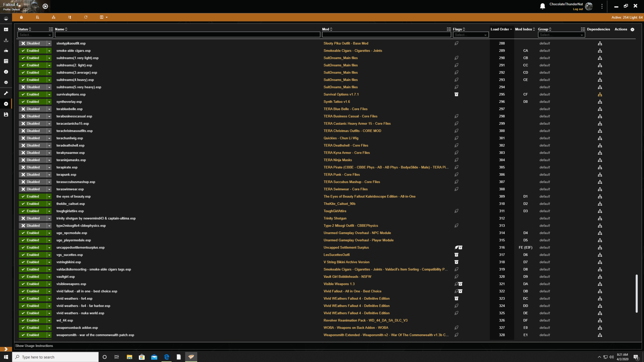Viewport: 644px width, 362px height.
Task: Click Show Usage Instructions
Action: [x=34, y=346]
